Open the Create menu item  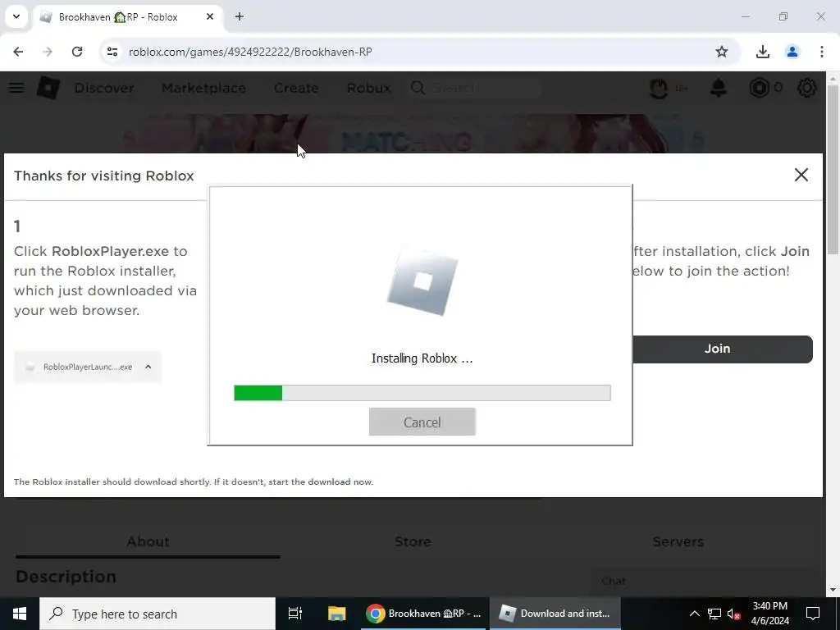pos(296,88)
